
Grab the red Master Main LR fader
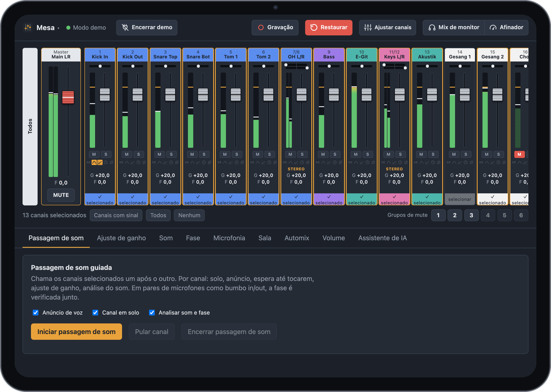click(x=68, y=97)
